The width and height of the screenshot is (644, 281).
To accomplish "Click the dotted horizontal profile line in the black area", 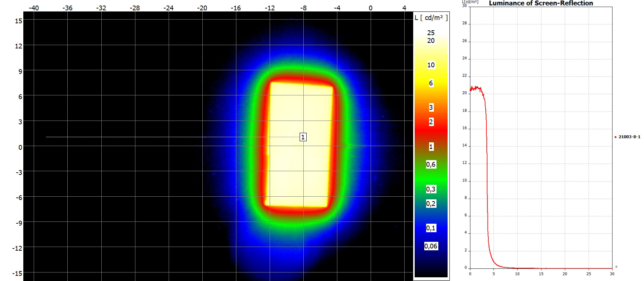I will pos(148,137).
